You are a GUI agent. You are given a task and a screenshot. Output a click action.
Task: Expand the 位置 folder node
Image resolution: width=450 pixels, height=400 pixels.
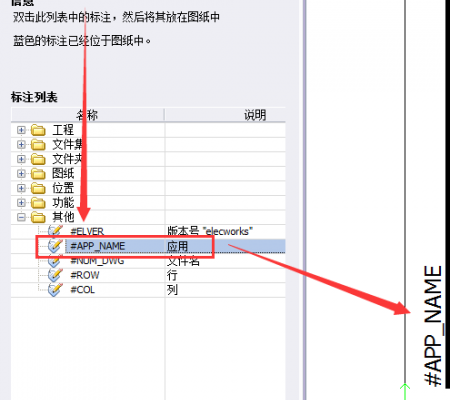(x=21, y=188)
